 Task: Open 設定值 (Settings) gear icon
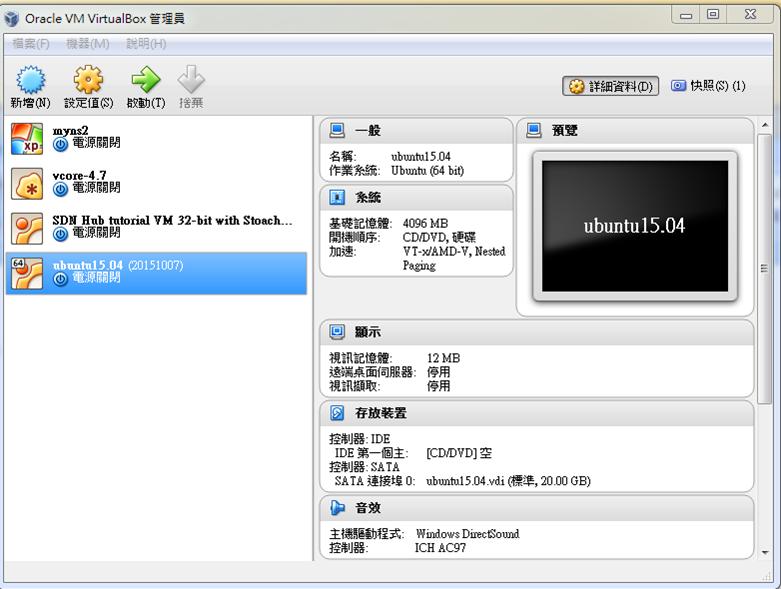88,80
